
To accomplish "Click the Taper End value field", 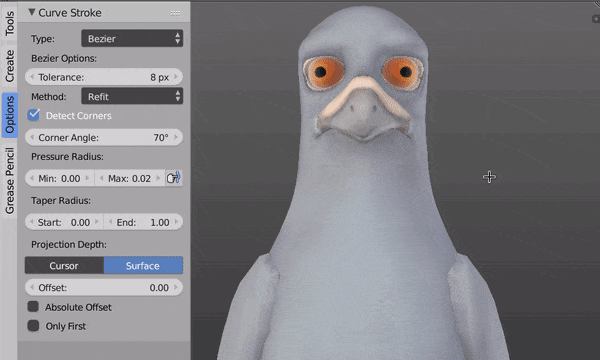I will 143,222.
